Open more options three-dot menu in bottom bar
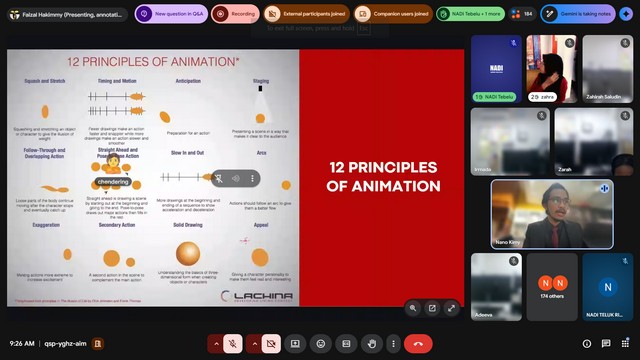Screen dimensions: 640x360 (393, 344)
